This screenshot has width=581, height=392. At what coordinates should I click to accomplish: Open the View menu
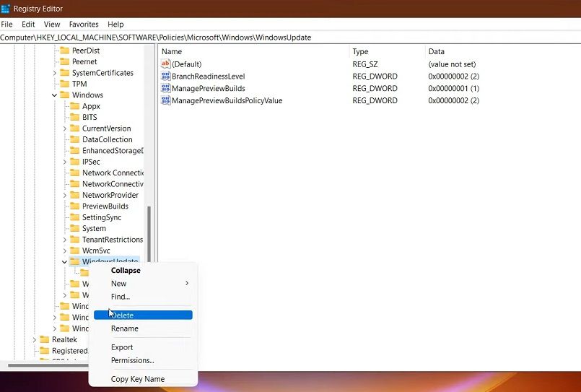pyautogui.click(x=52, y=24)
